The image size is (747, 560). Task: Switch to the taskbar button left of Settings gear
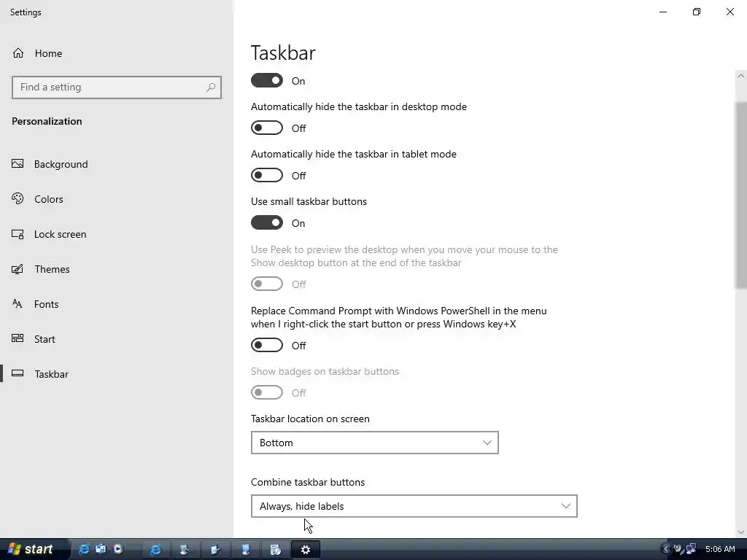(x=275, y=550)
